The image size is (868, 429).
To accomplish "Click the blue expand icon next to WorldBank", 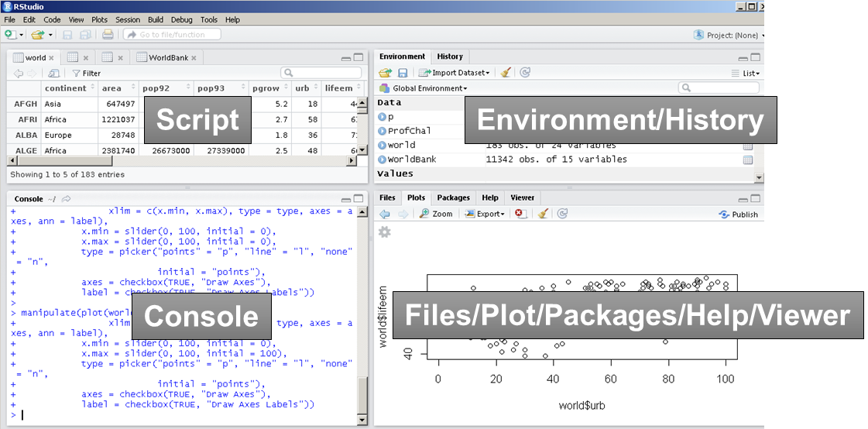I will [x=382, y=160].
